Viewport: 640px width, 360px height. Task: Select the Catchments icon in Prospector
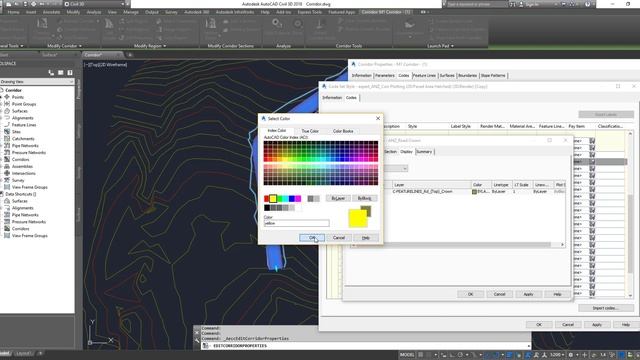coord(7,139)
